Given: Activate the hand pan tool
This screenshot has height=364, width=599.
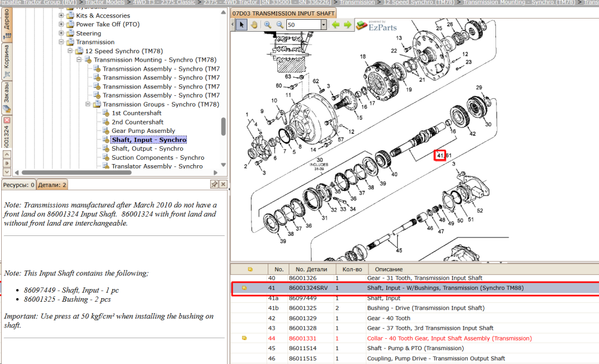Looking at the screenshot, I should point(254,25).
